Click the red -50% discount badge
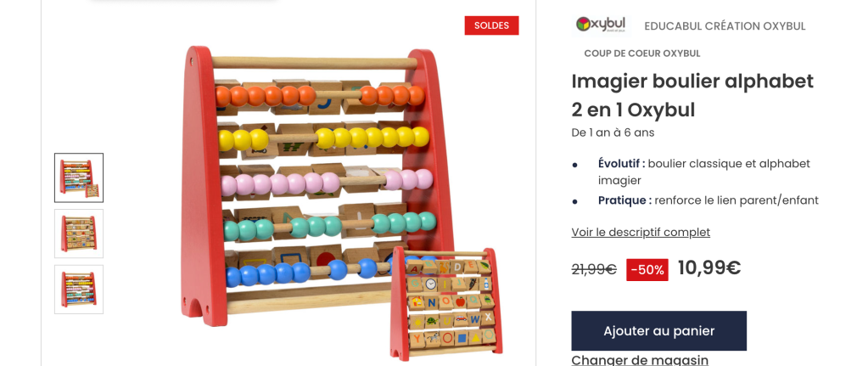 (x=647, y=270)
